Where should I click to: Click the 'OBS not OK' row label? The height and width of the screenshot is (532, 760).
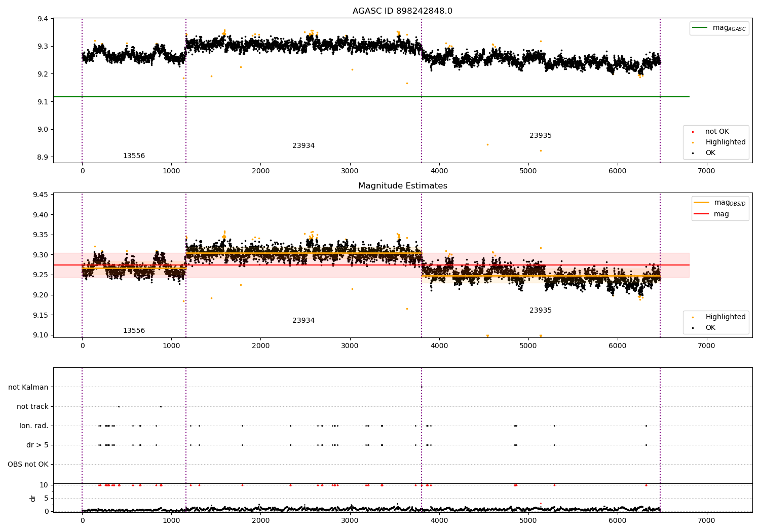point(28,465)
